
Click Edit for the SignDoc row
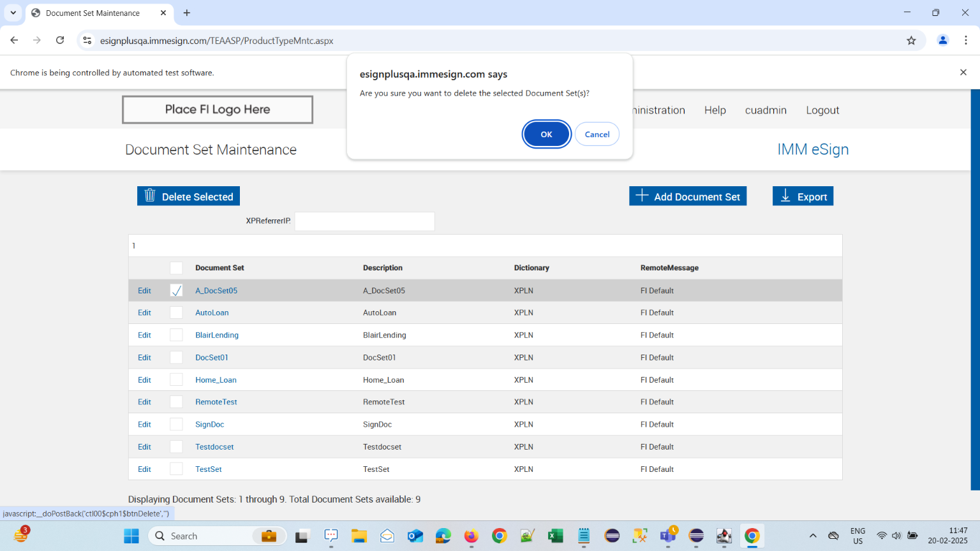coord(144,424)
